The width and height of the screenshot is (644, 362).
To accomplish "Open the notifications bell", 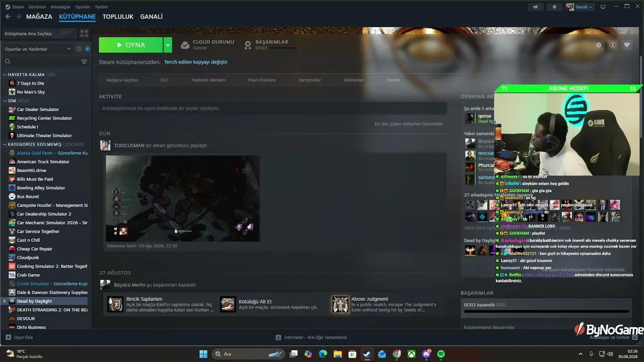I will tap(554, 7).
